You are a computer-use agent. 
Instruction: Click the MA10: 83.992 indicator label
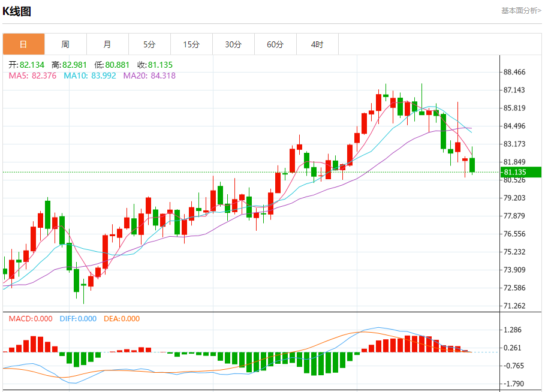(x=90, y=76)
